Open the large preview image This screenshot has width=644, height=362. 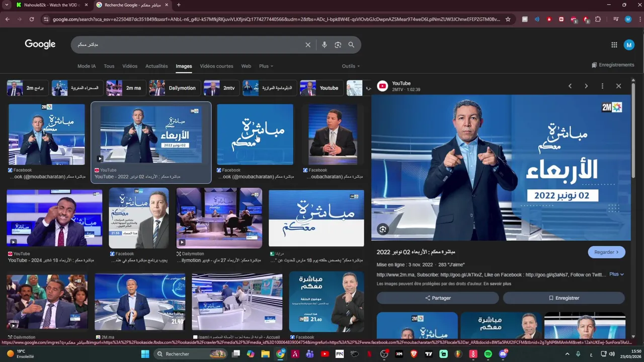pyautogui.click(x=501, y=167)
